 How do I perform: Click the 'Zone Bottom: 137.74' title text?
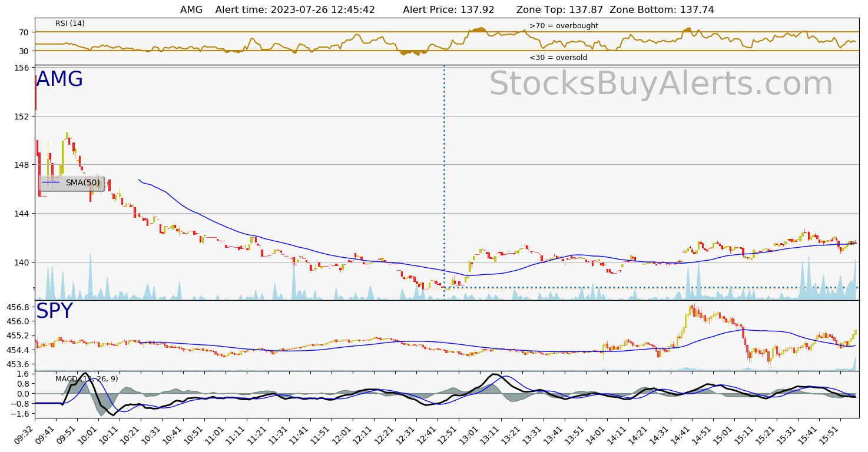tap(662, 9)
